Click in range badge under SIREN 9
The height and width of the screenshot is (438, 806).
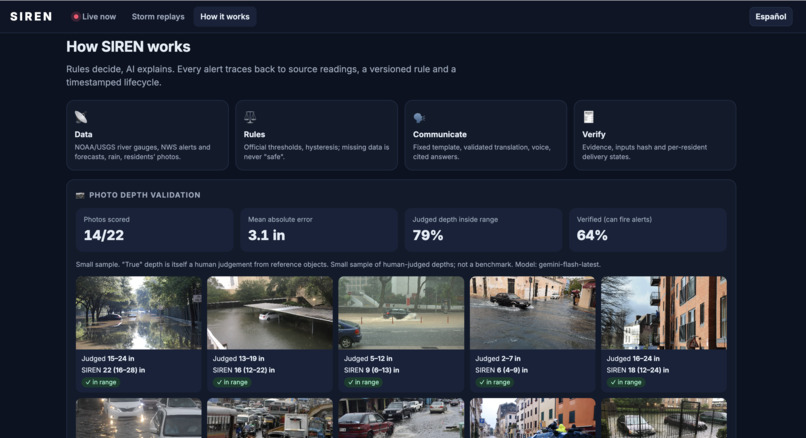[x=363, y=382]
